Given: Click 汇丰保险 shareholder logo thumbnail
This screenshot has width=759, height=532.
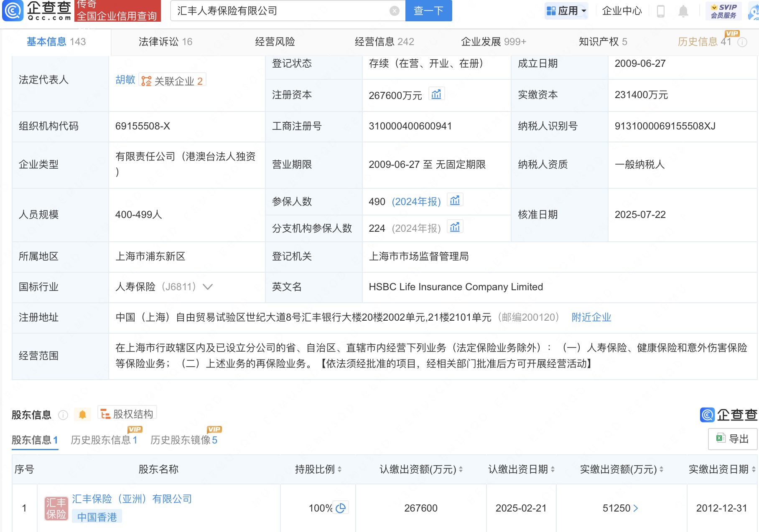Looking at the screenshot, I should (56, 508).
